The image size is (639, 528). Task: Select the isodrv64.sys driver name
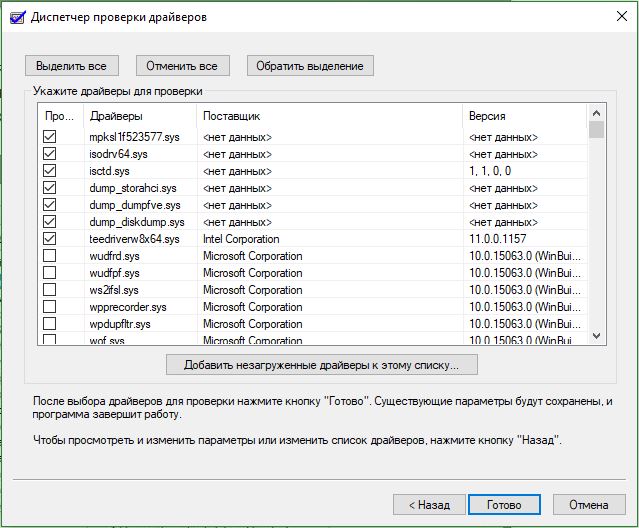pyautogui.click(x=119, y=154)
